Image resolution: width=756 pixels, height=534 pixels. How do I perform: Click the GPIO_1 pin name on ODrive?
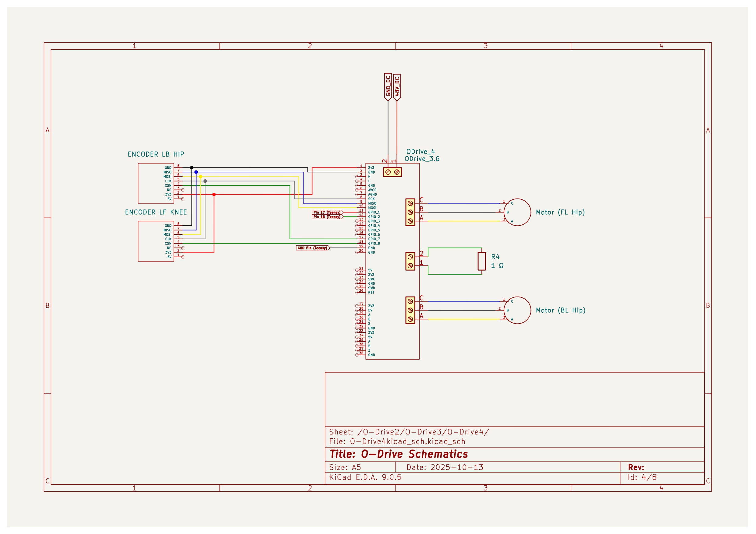(x=374, y=212)
